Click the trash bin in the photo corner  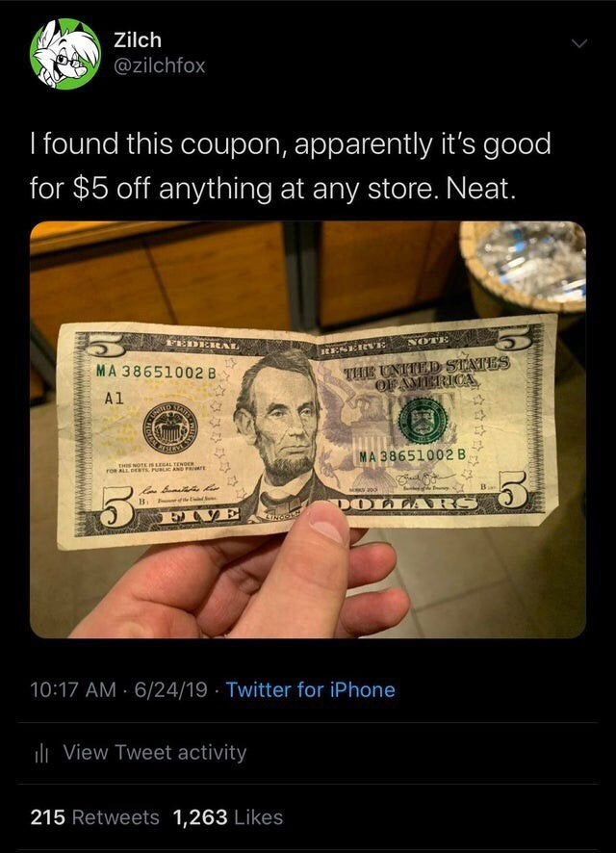click(x=523, y=269)
